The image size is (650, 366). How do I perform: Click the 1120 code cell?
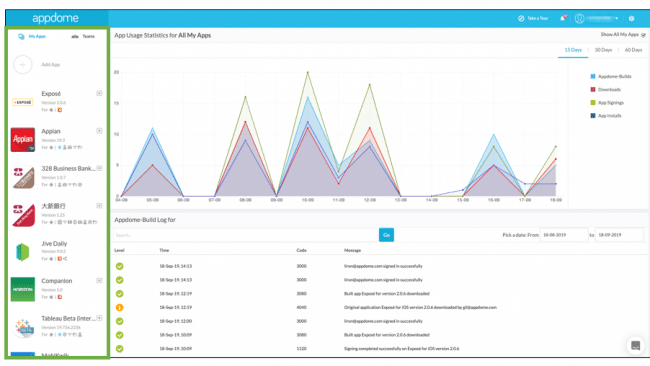pyautogui.click(x=301, y=349)
